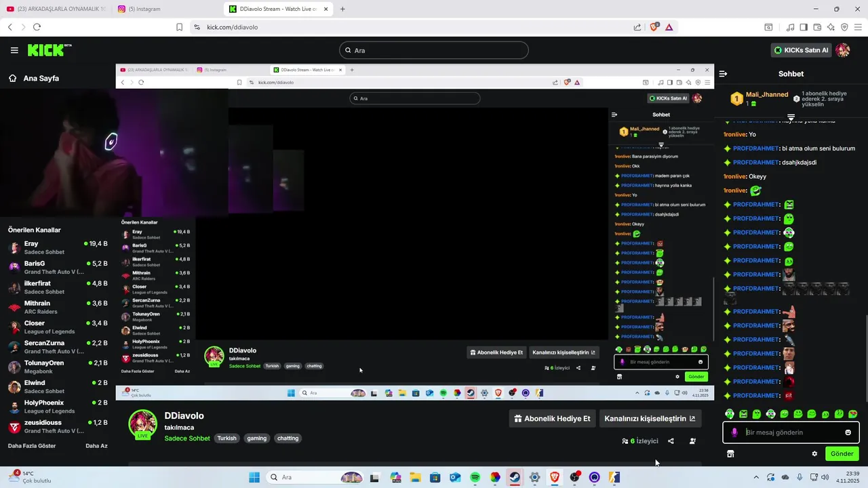Click the KICKs Satın Al button

click(x=802, y=50)
